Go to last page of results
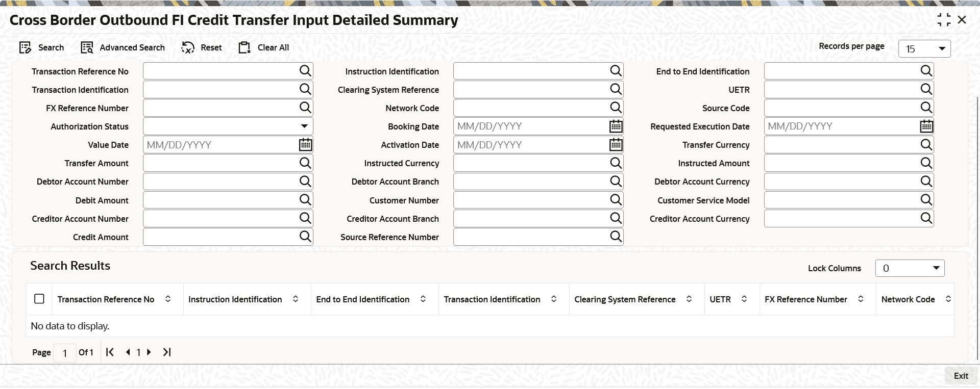The image size is (980, 389). click(x=167, y=352)
